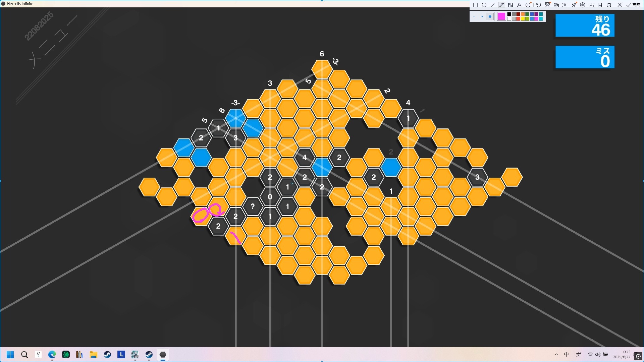The height and width of the screenshot is (362, 644).
Task: Click the -3- column header
Action: point(235,103)
